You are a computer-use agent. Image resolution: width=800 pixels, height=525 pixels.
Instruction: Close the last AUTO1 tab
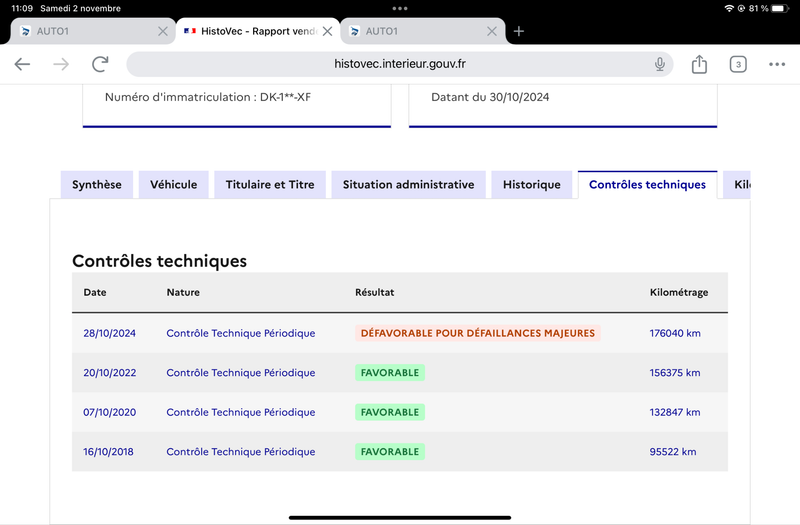click(x=492, y=31)
